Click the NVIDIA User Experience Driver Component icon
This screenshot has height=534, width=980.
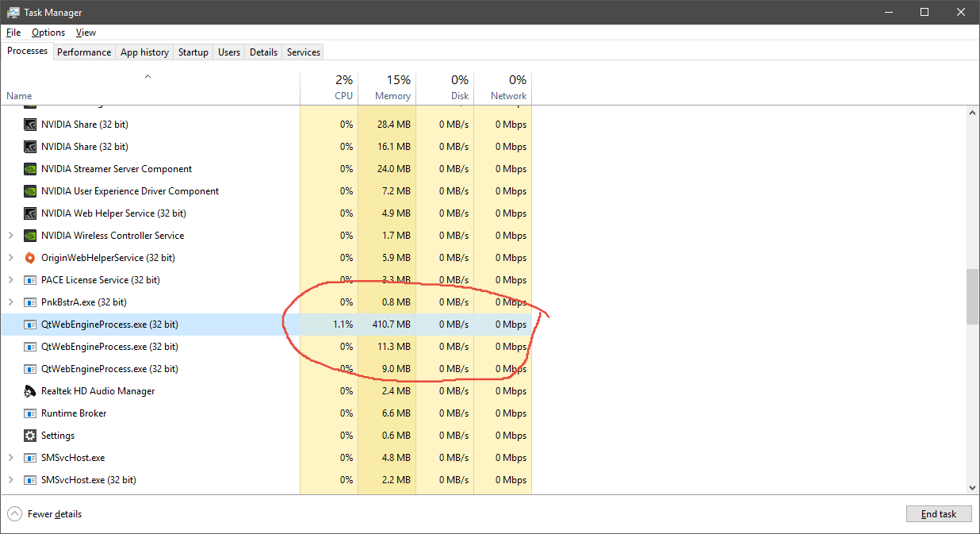29,190
